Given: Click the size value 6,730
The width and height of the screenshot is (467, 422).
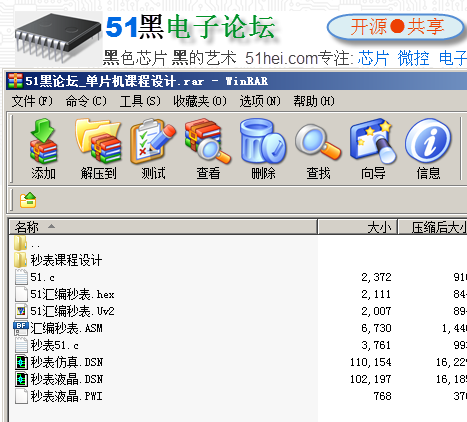Looking at the screenshot, I should (376, 328).
